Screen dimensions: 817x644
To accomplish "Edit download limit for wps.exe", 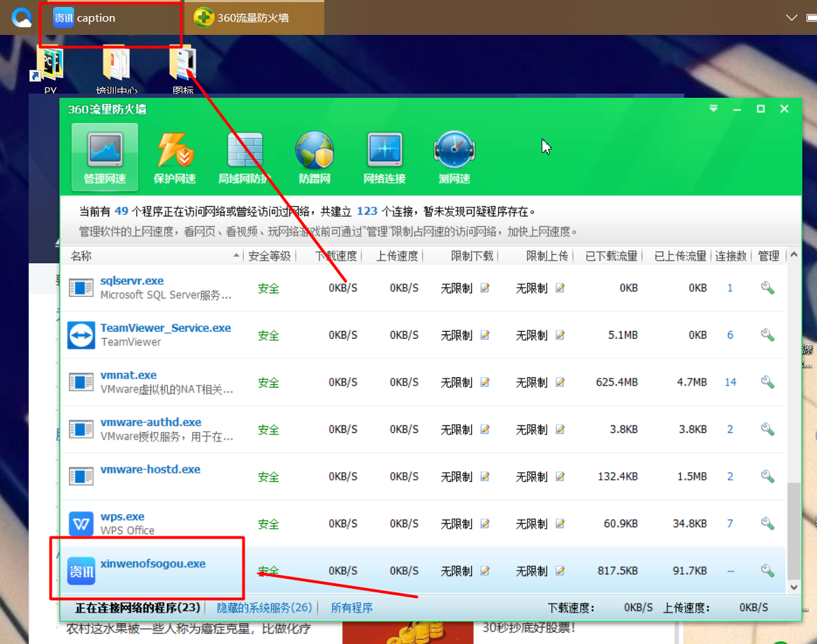I will click(485, 523).
